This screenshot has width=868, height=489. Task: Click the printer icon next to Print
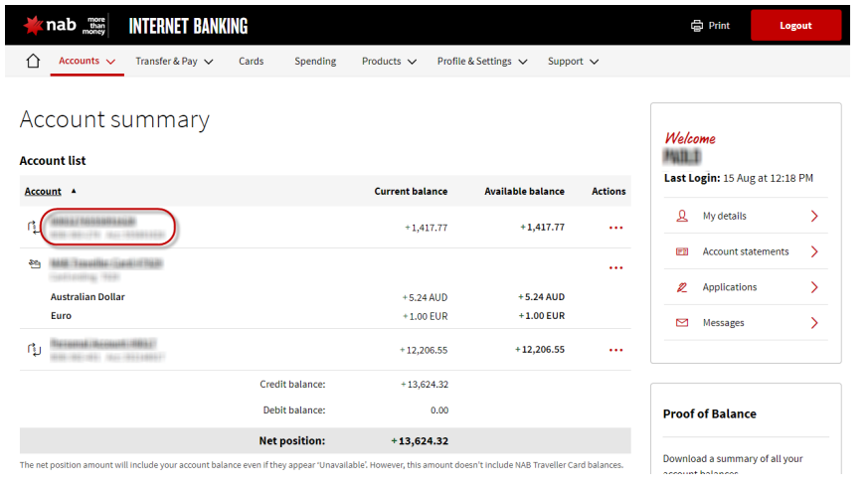(x=697, y=26)
